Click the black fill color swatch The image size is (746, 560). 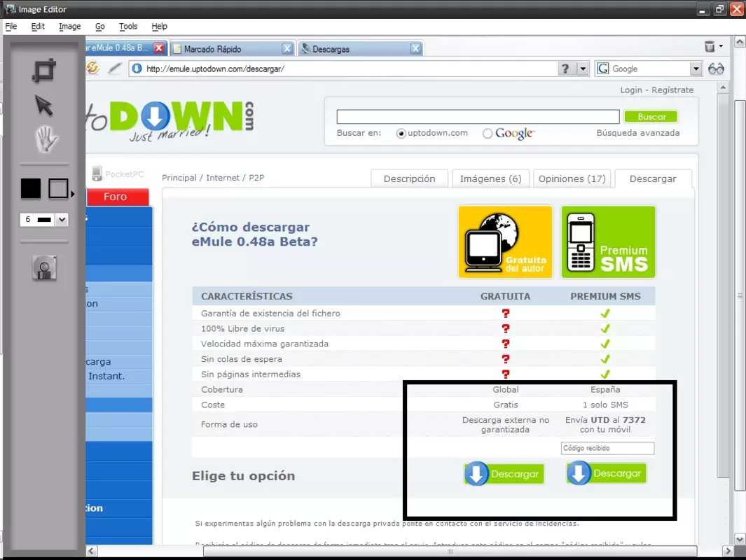(31, 188)
